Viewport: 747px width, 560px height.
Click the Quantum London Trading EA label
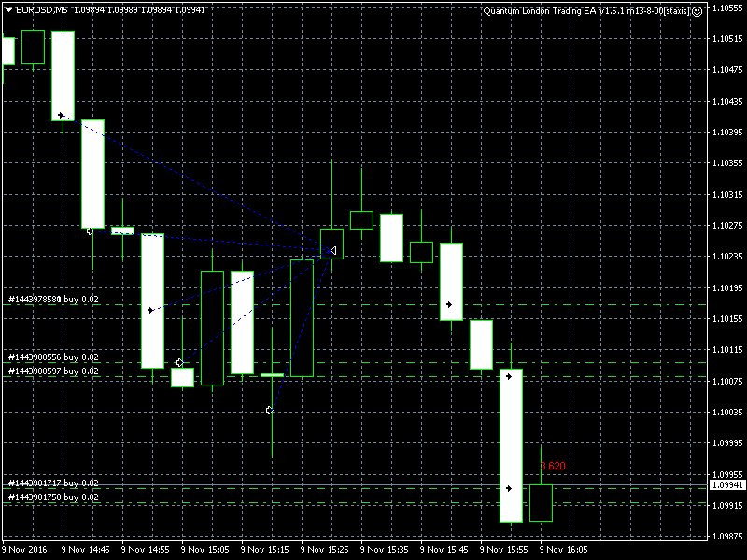click(x=586, y=11)
